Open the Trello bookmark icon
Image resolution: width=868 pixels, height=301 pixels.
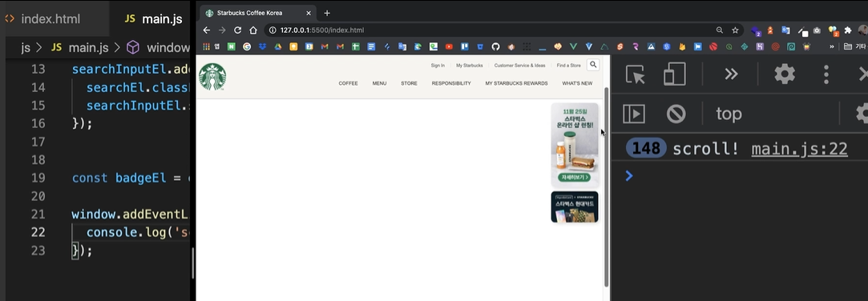(x=464, y=47)
